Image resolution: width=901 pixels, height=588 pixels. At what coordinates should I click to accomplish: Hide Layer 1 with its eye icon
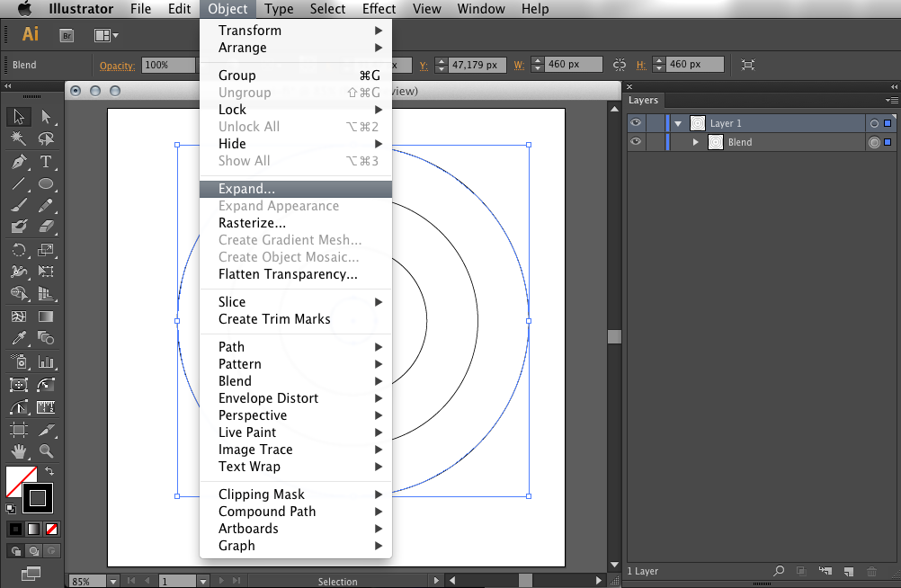(636, 123)
